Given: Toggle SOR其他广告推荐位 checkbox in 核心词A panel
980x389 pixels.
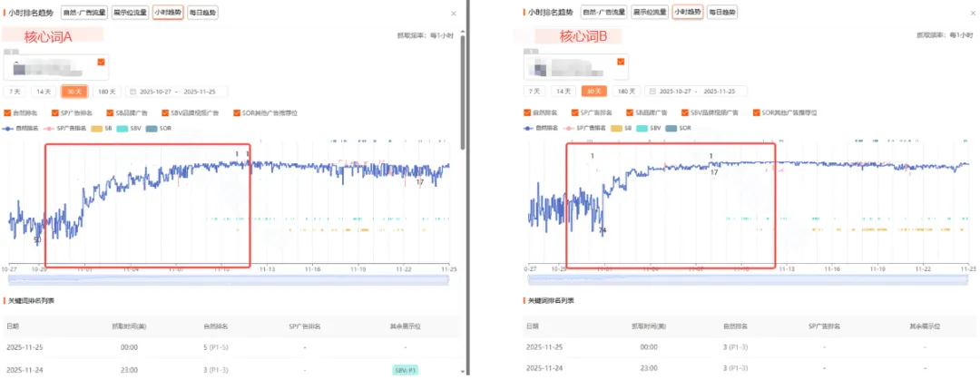Looking at the screenshot, I should tap(237, 113).
